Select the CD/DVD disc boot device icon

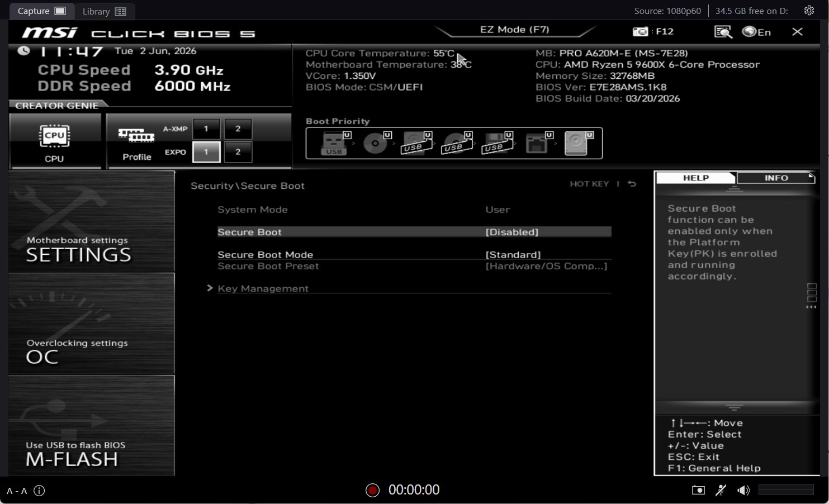377,143
